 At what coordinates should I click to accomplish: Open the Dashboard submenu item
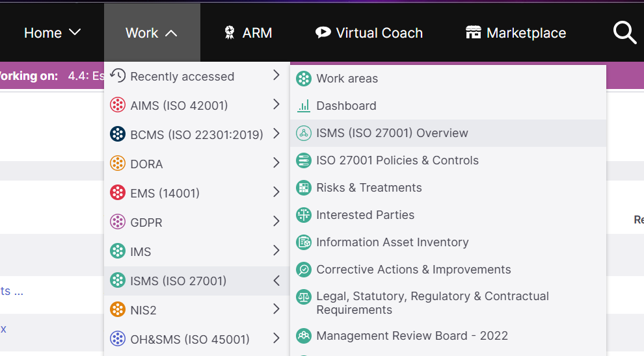tap(448, 106)
